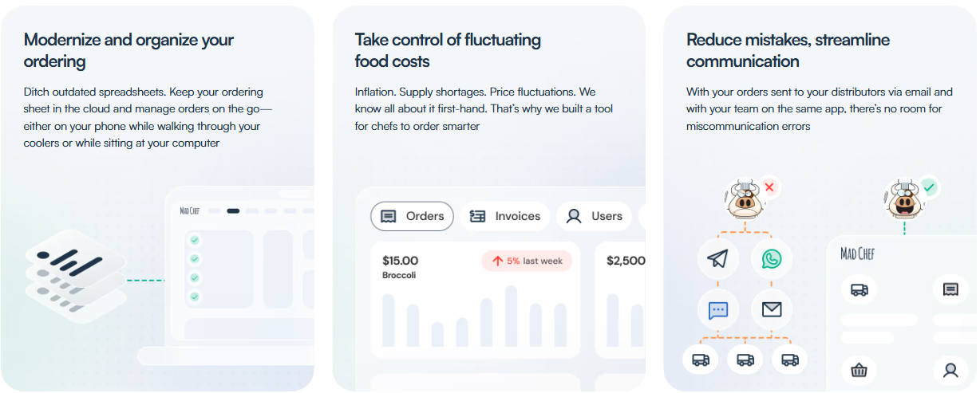
Task: Click the middle delivery truck icon
Action: (745, 360)
